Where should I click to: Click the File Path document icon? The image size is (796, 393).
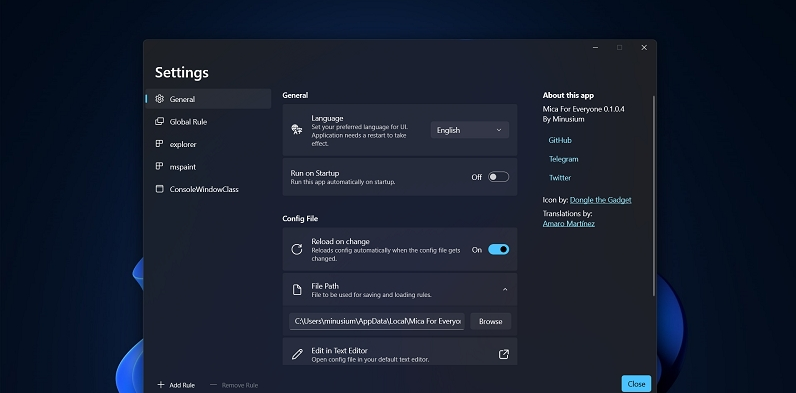click(x=297, y=289)
